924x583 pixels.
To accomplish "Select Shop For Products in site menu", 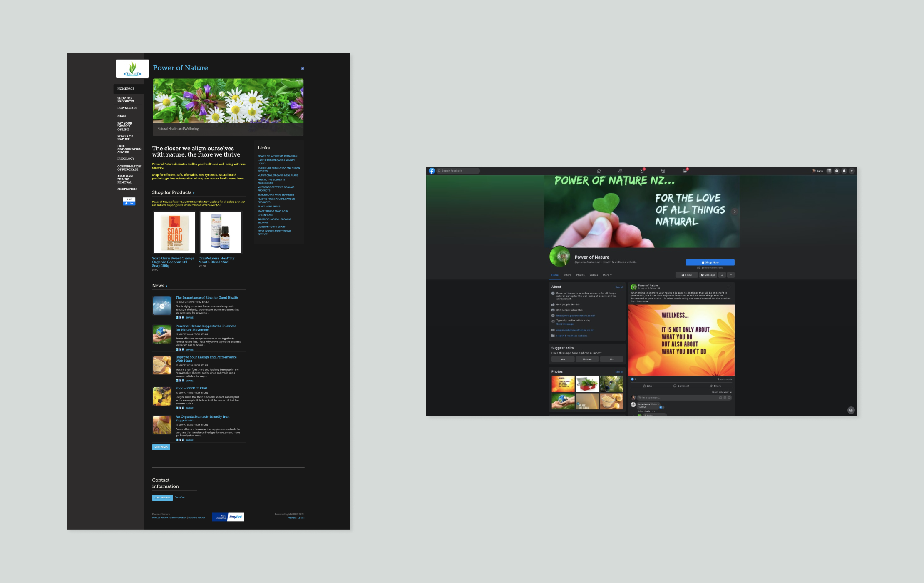I will pos(125,100).
